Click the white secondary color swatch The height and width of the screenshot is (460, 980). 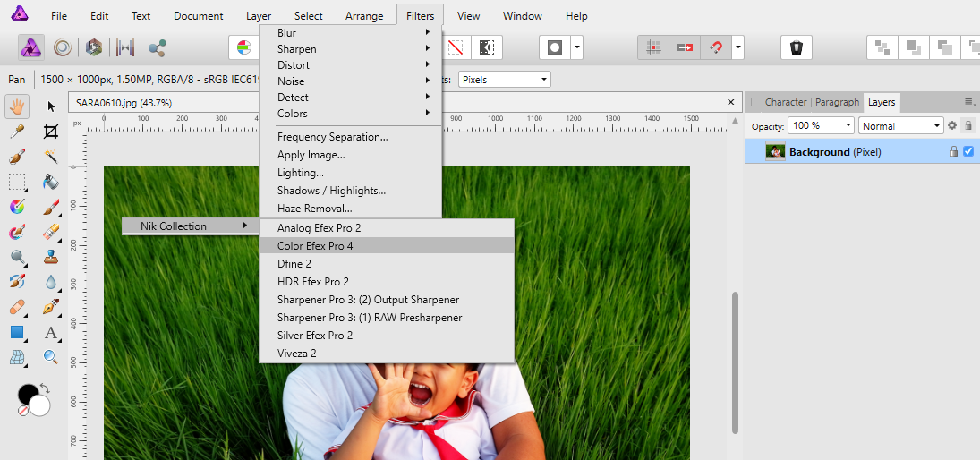click(x=40, y=405)
